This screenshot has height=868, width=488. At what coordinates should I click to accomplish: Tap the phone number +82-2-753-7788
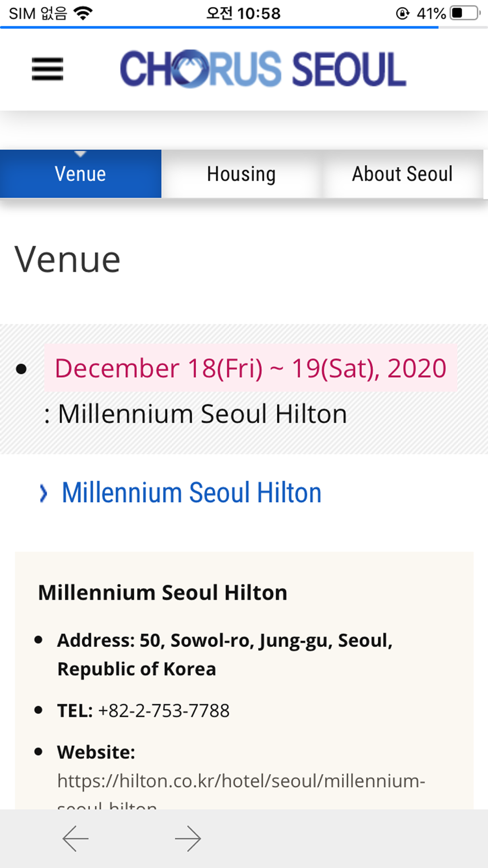163,711
